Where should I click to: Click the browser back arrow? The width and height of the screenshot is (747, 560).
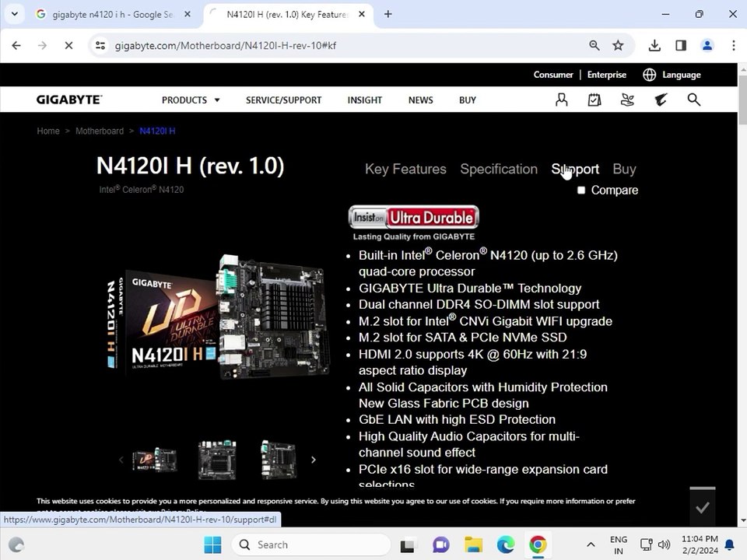(16, 45)
